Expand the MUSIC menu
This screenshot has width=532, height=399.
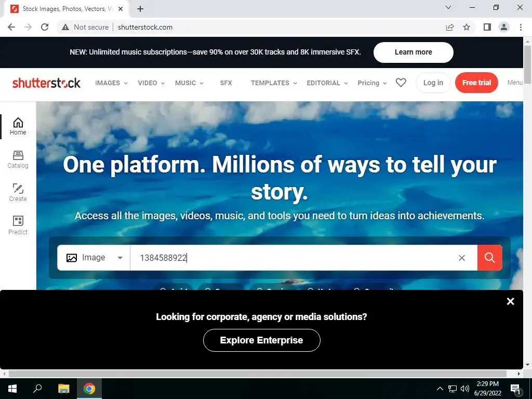[189, 83]
